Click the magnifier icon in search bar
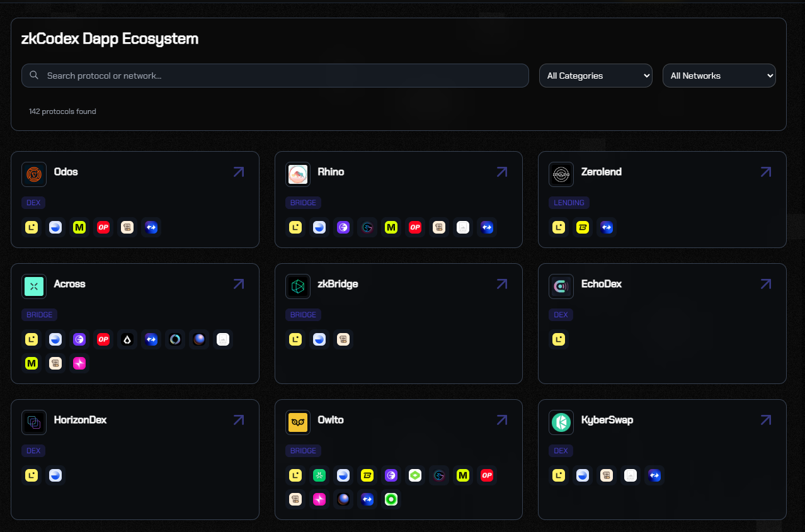805x532 pixels. click(x=35, y=76)
